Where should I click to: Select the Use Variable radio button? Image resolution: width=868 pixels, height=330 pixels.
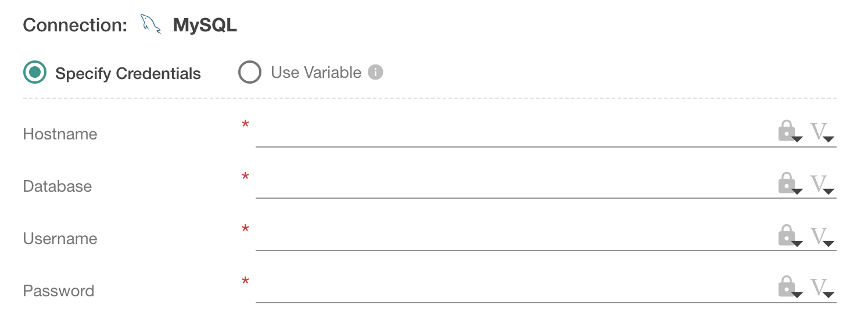pyautogui.click(x=250, y=73)
